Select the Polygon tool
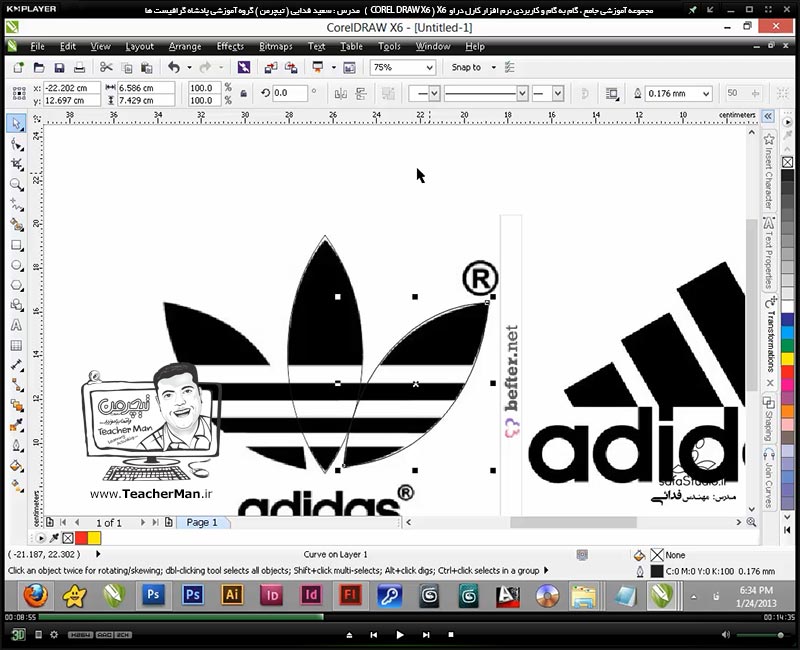This screenshot has width=800, height=650. pyautogui.click(x=16, y=285)
